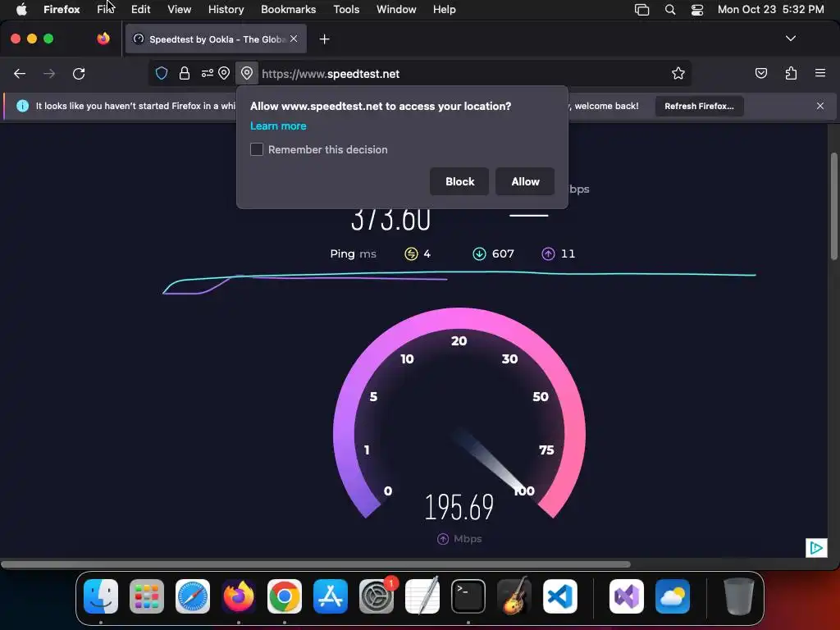This screenshot has height=630, width=840.
Task: Click the highlighted location permission pin icon
Action: (246, 73)
